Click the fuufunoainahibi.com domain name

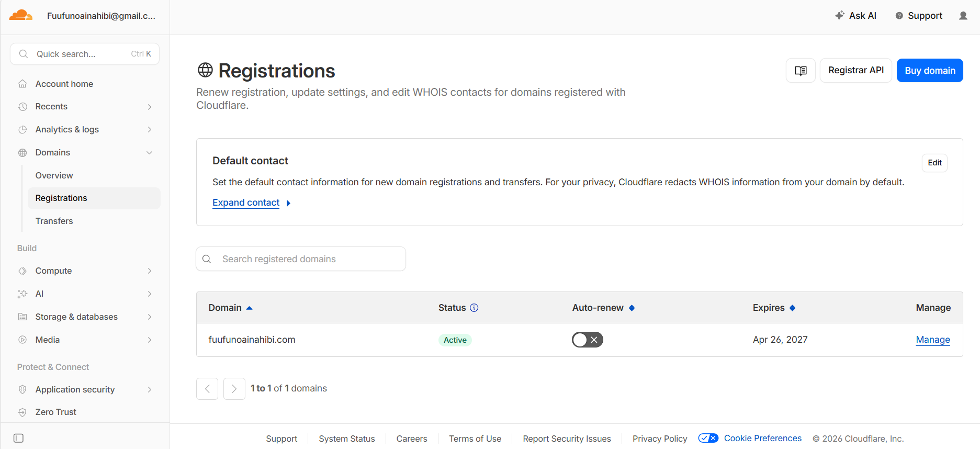pyautogui.click(x=252, y=340)
